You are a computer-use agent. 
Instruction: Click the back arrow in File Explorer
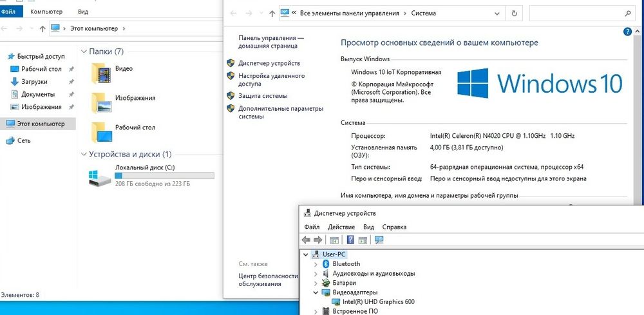4,29
